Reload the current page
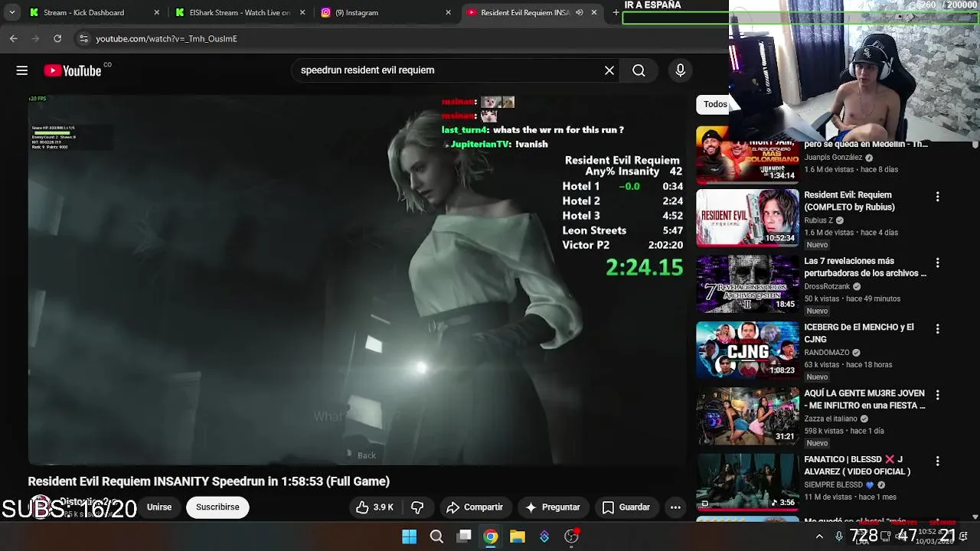This screenshot has height=551, width=980. coord(57,38)
